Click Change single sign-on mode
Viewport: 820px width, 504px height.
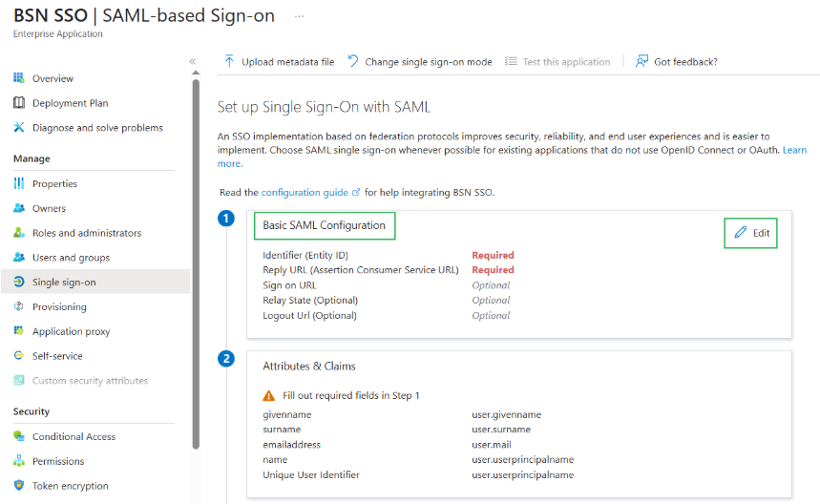click(420, 62)
